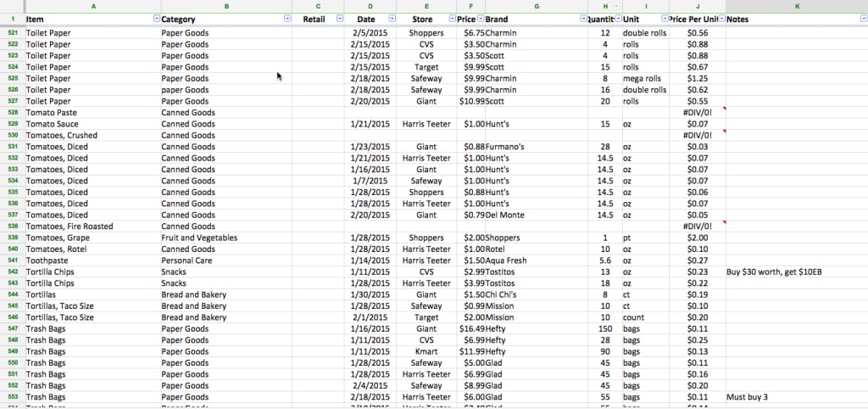Click the 1/30/2015 date cell

pos(370,294)
